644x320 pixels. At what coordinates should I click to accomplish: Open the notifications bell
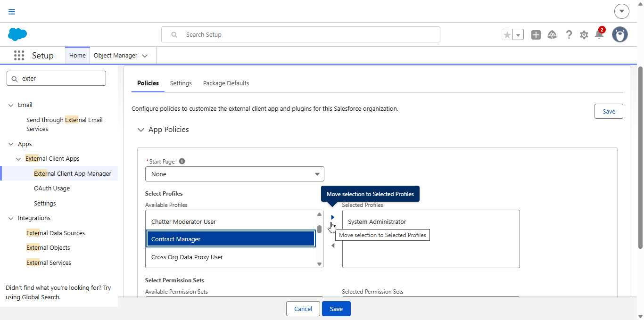tap(599, 34)
